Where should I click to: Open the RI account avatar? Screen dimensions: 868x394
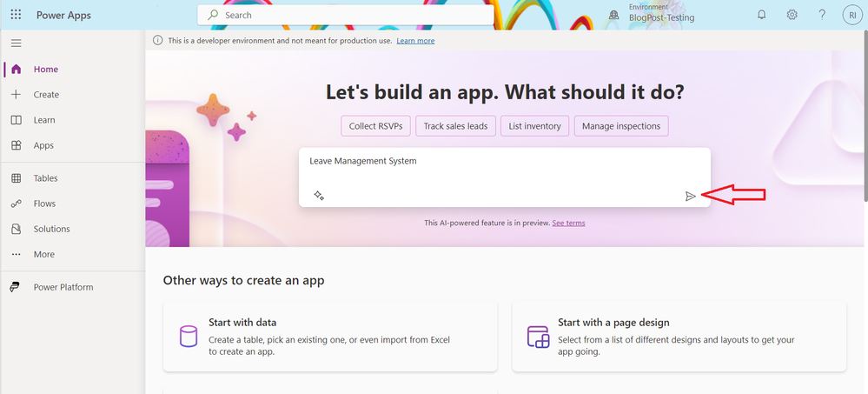852,15
